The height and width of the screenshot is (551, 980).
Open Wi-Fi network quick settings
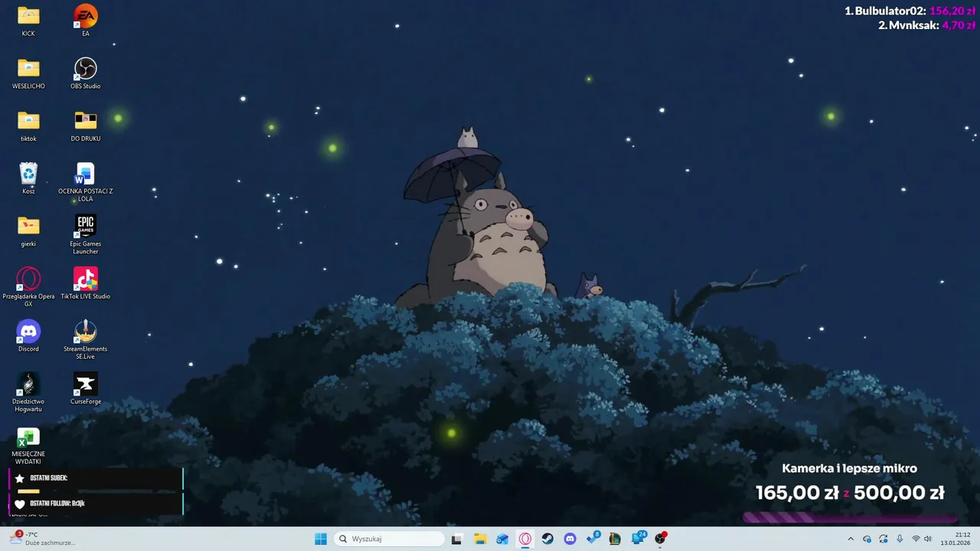(x=916, y=539)
